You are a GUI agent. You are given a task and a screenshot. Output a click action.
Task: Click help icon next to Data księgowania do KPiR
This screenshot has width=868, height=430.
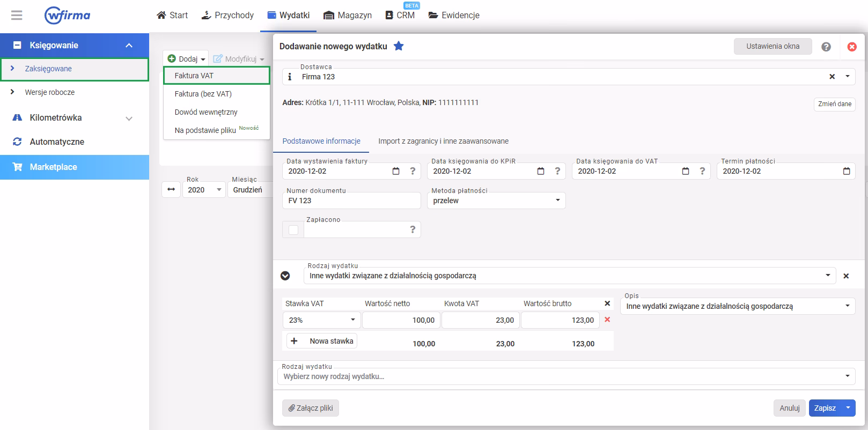coord(557,171)
